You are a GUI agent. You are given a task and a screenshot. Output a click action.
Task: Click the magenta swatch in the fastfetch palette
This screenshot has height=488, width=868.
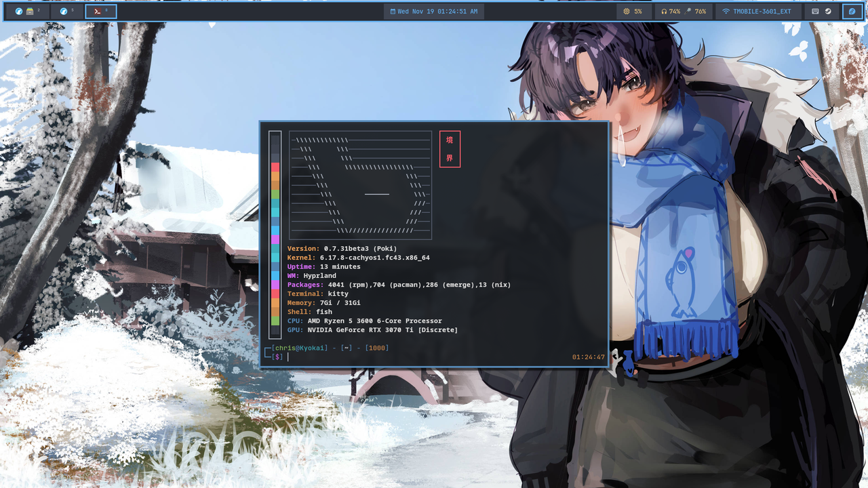pyautogui.click(x=275, y=239)
